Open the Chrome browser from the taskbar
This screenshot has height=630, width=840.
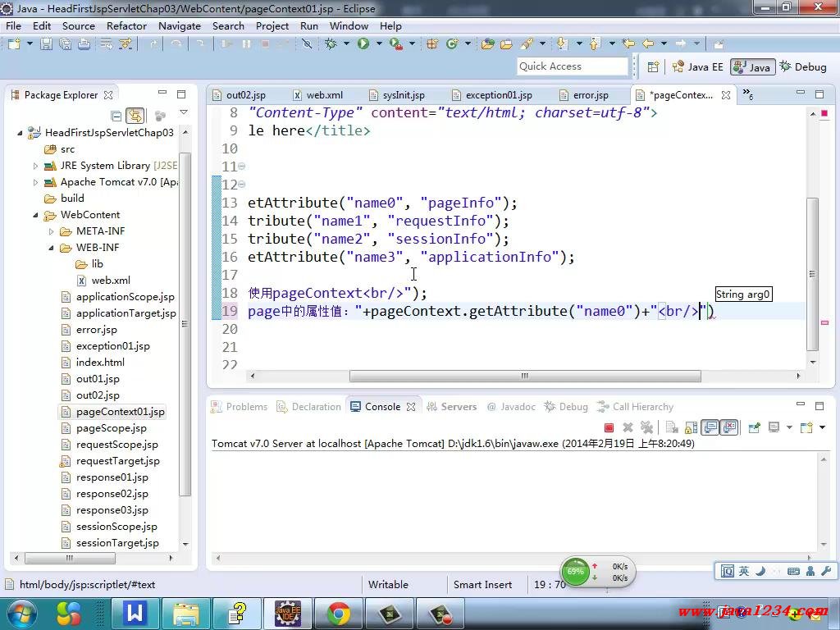[x=338, y=613]
